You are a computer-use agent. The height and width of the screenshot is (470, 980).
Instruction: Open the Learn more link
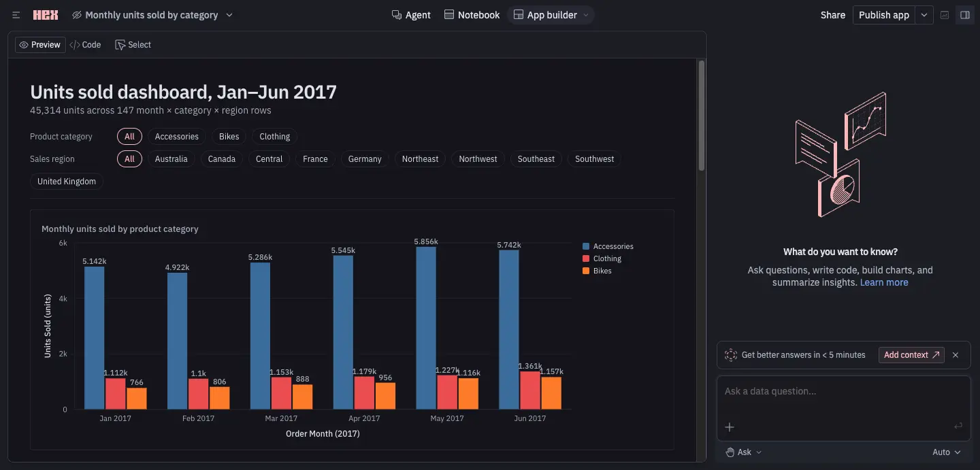(x=884, y=282)
